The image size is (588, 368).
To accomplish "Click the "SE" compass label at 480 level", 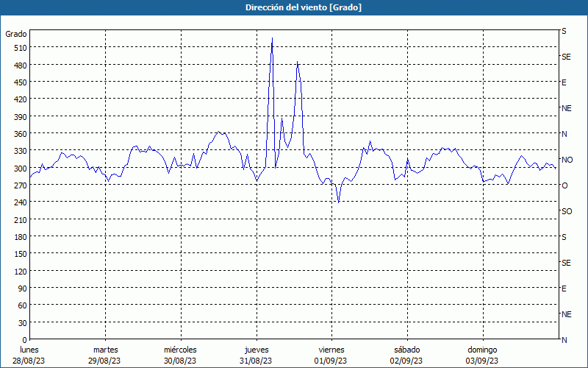I will pos(566,57).
